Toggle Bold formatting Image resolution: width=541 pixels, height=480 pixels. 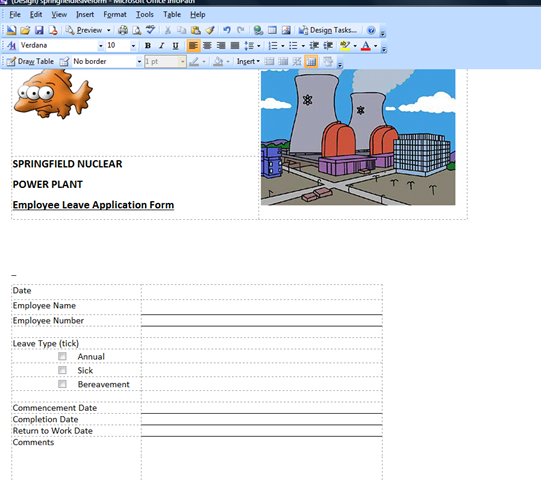148,46
